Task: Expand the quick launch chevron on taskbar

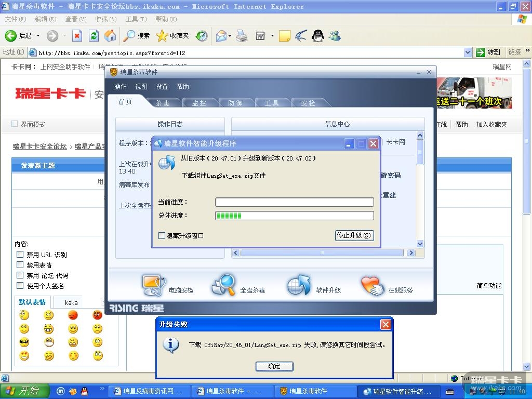Action: tap(102, 389)
